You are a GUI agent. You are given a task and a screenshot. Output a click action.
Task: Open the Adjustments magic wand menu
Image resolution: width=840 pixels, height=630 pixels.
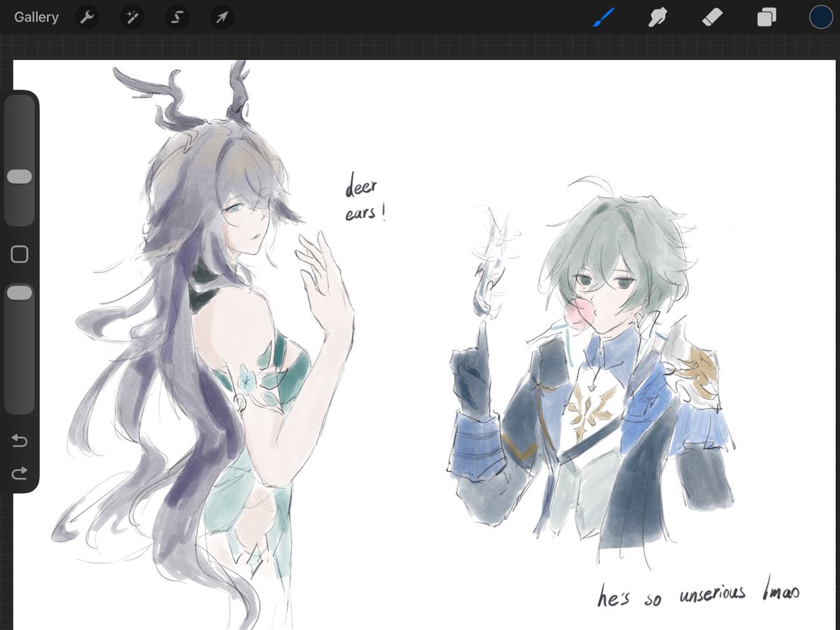[132, 17]
